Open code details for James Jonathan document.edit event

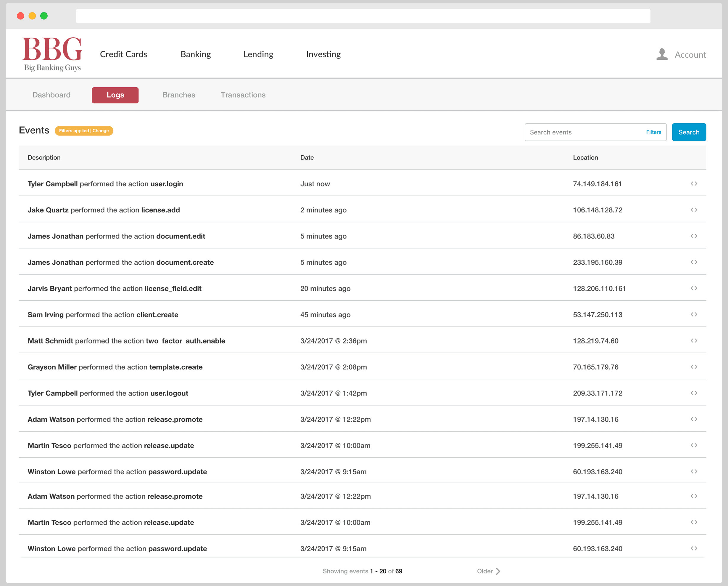click(x=695, y=236)
